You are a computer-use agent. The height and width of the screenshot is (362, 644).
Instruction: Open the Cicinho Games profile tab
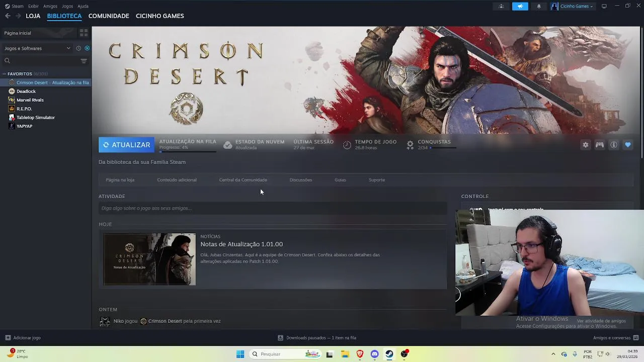160,16
